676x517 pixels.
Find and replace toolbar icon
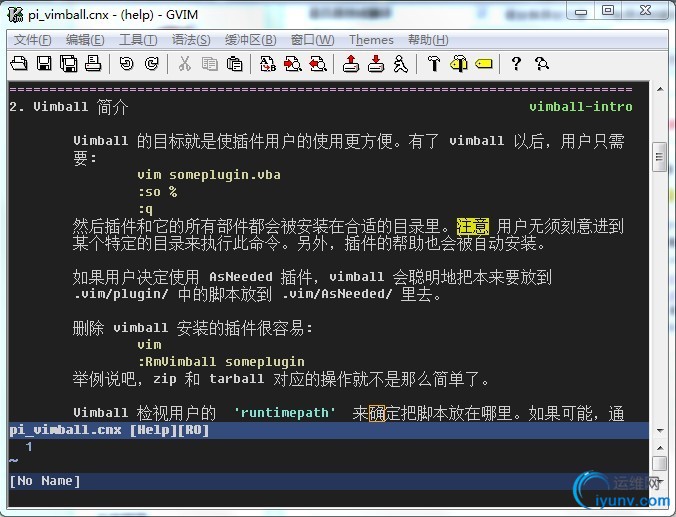[268, 64]
